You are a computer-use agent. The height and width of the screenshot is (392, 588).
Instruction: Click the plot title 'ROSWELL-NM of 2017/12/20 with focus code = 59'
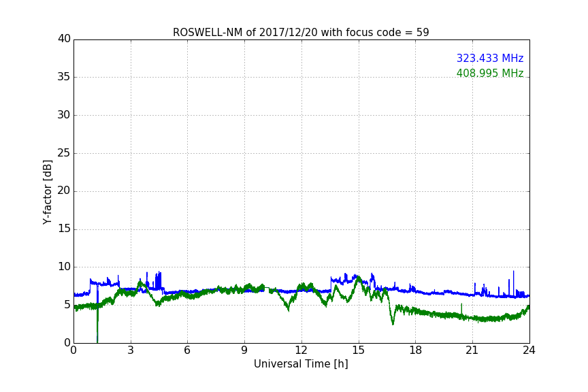(x=301, y=33)
